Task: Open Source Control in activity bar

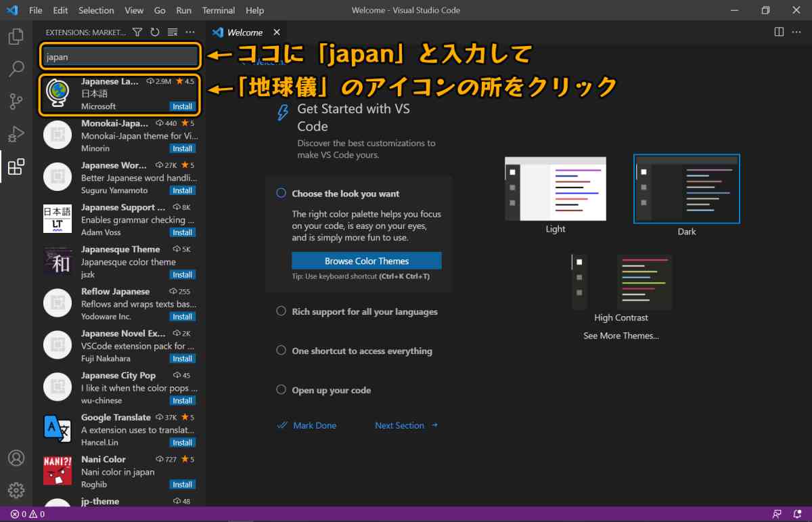Action: point(16,102)
